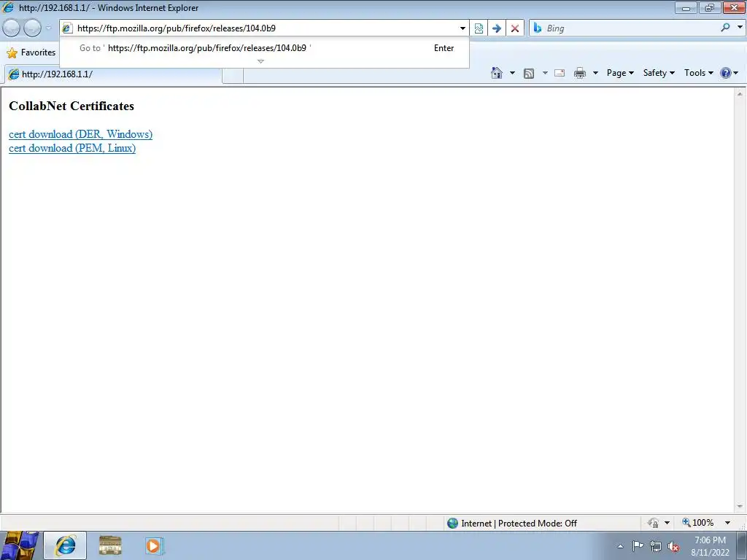This screenshot has width=747, height=560.
Task: Click Internet Protected Mode status text
Action: pos(519,524)
